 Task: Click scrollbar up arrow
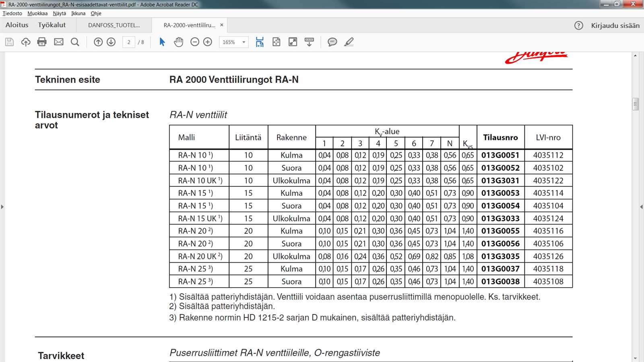(636, 56)
